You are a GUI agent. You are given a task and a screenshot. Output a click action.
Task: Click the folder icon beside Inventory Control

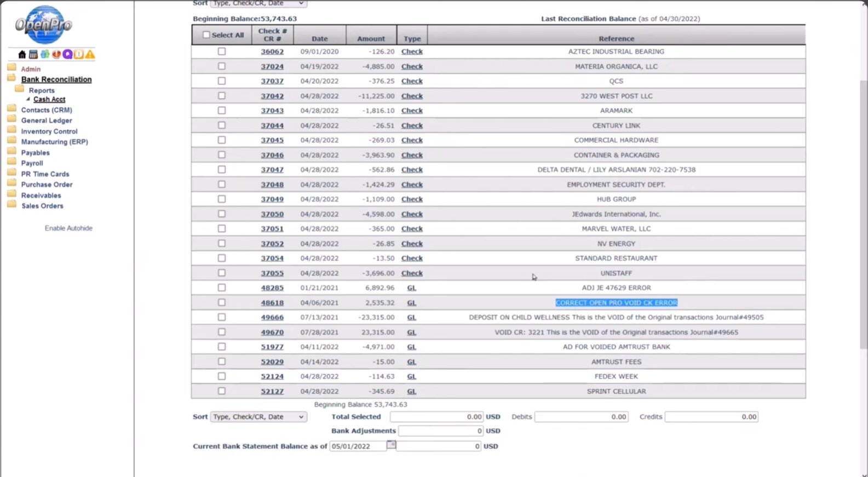[x=12, y=130]
